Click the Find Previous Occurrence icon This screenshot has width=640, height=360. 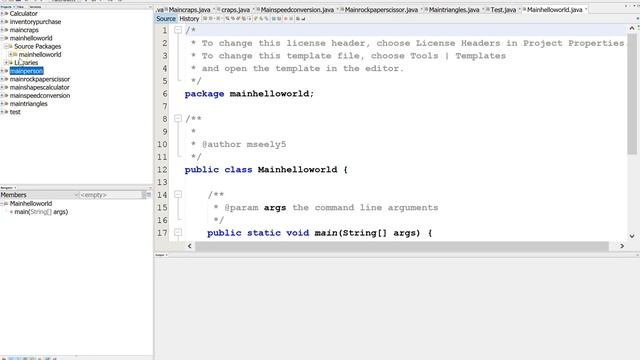tap(233, 18)
